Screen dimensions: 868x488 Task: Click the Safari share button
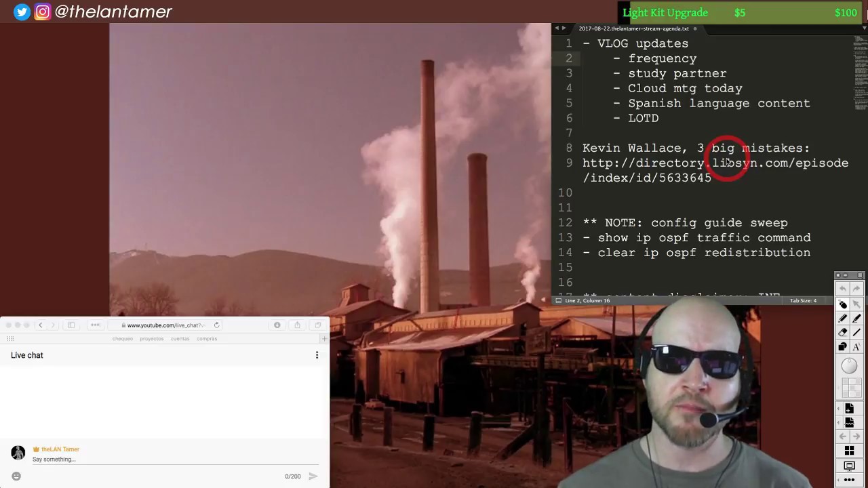pos(297,325)
